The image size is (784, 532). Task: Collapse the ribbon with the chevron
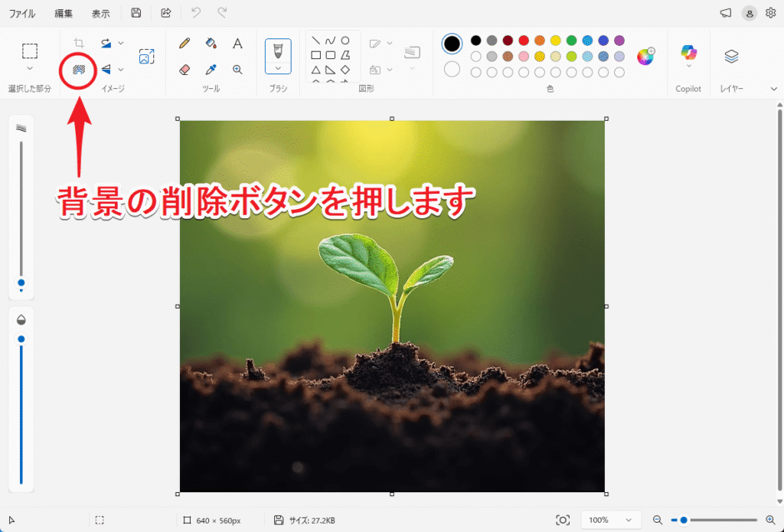(773, 89)
